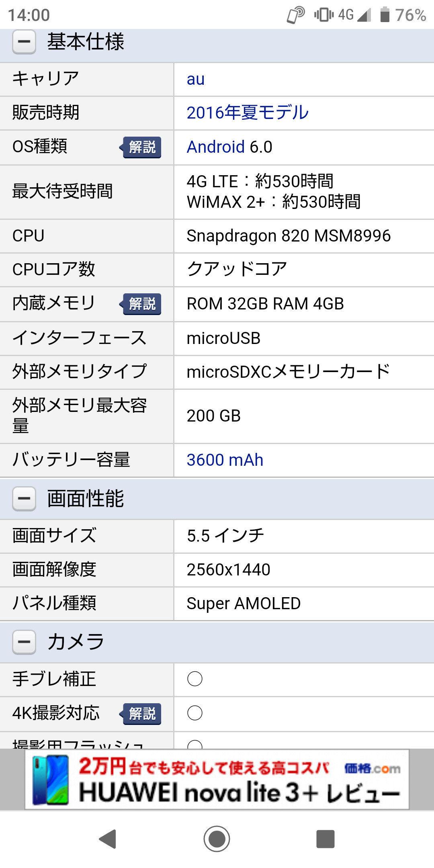Tap the 基本仕様 section header title
This screenshot has width=434, height=868.
86,42
